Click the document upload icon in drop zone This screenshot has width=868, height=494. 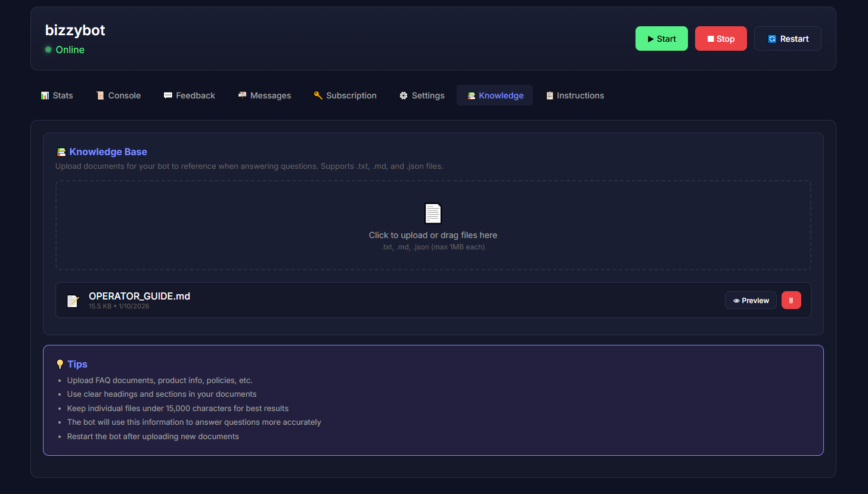click(x=433, y=214)
